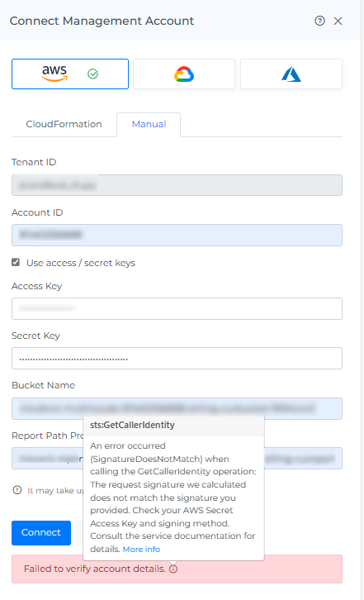Click the Connect button

(41, 533)
